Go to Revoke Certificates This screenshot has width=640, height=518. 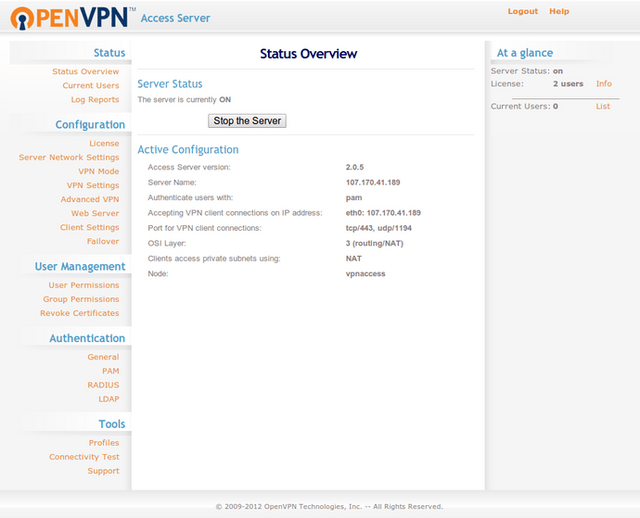pyautogui.click(x=80, y=313)
